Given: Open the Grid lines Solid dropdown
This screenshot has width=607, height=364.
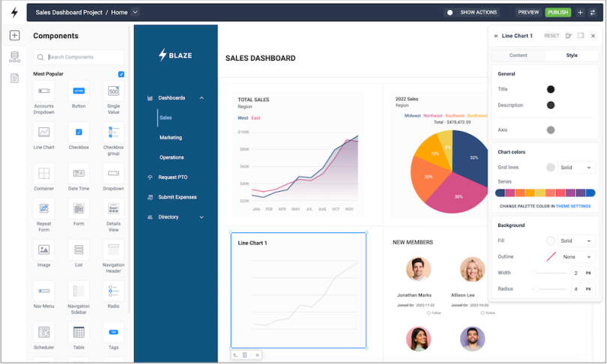Looking at the screenshot, I should click(576, 168).
